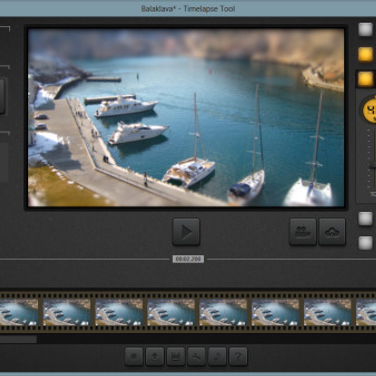This screenshot has width=376, height=376.
Task: Open settings via the wrench tools icon
Action: (196, 357)
